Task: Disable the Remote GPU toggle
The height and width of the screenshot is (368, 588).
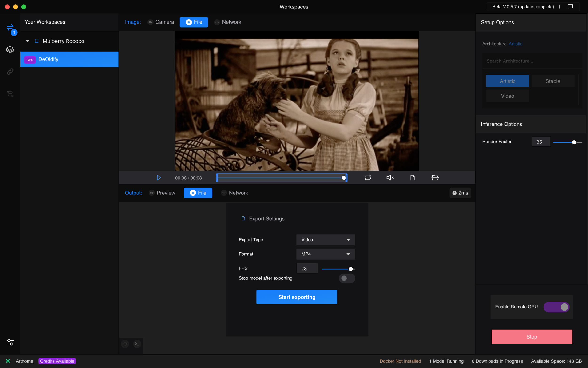Action: (556, 307)
